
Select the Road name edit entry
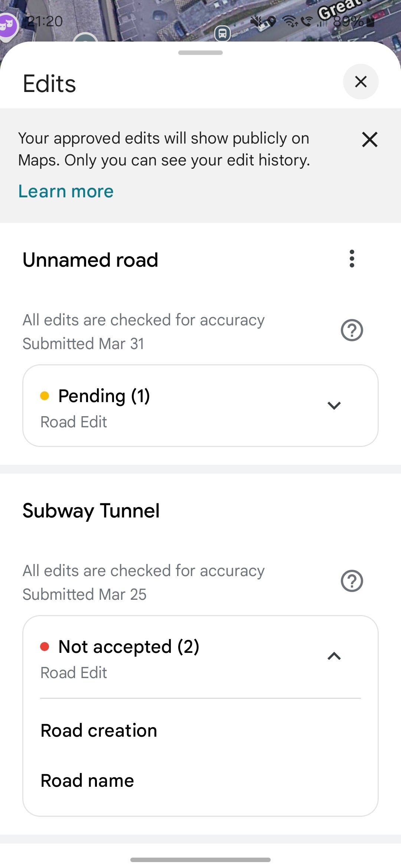coord(200,780)
